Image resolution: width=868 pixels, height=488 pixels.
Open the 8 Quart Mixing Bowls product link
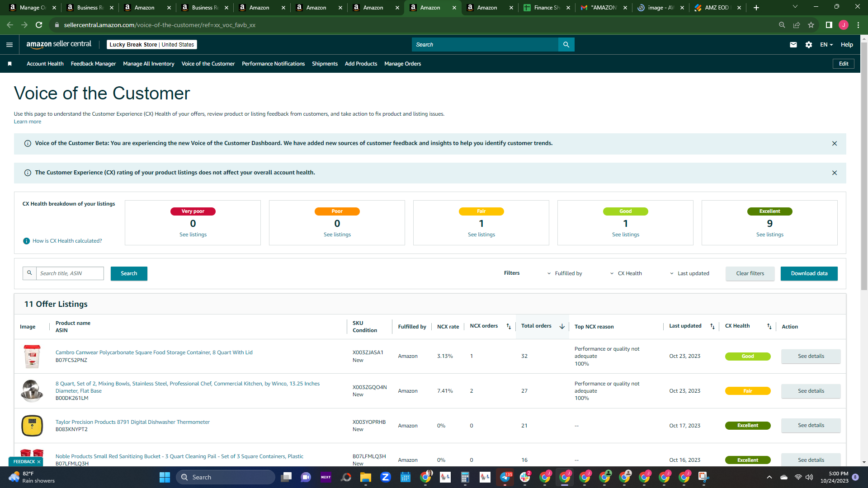pos(188,387)
